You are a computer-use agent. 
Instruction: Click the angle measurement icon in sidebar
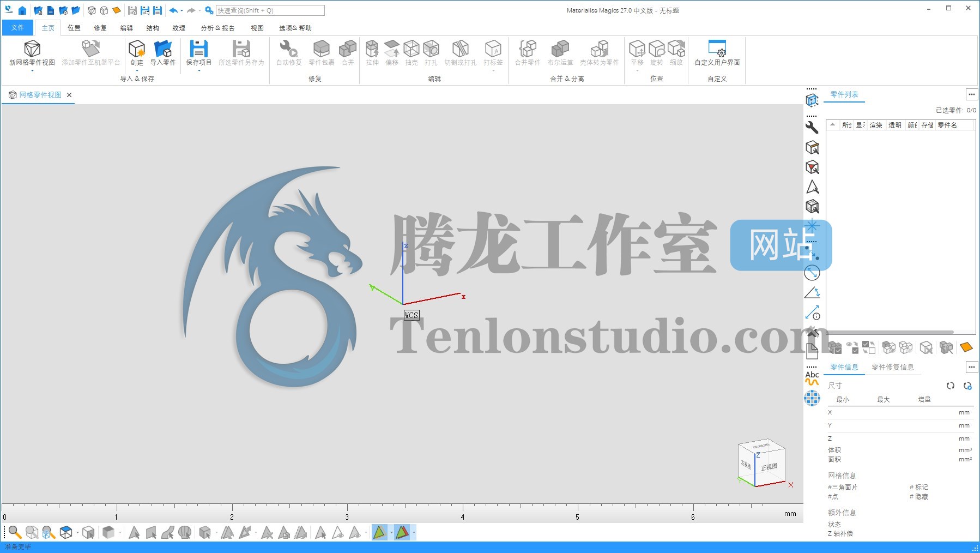click(812, 293)
